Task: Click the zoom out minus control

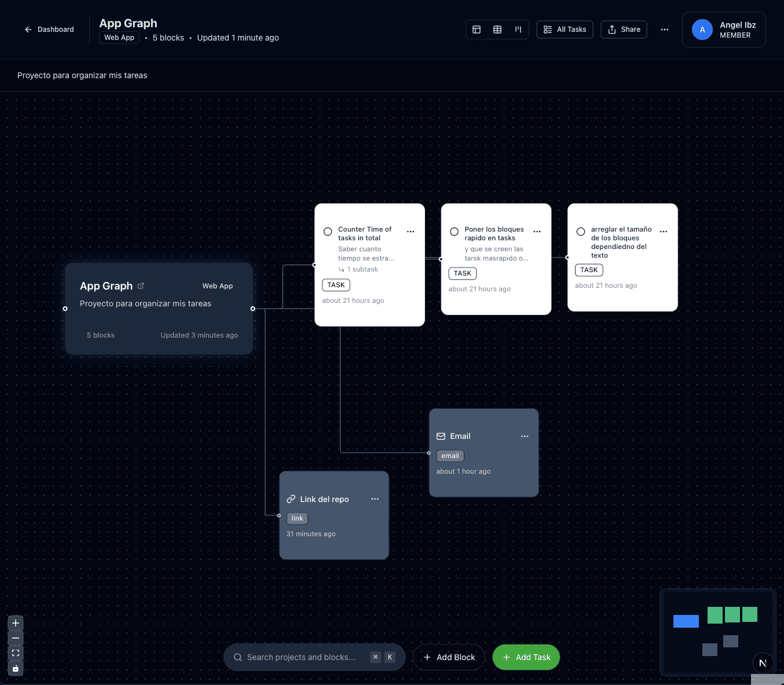Action: (16, 638)
